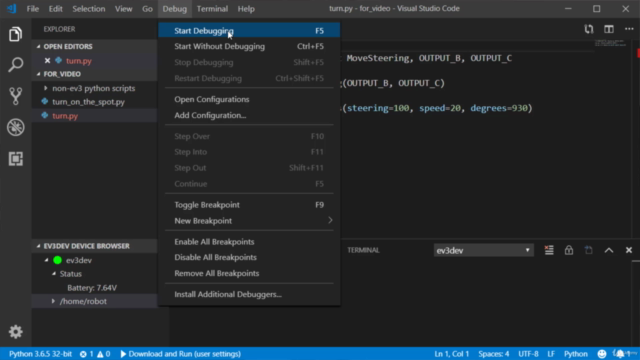The width and height of the screenshot is (640, 360).
Task: Open the Edit menu
Action: pyautogui.click(x=56, y=9)
